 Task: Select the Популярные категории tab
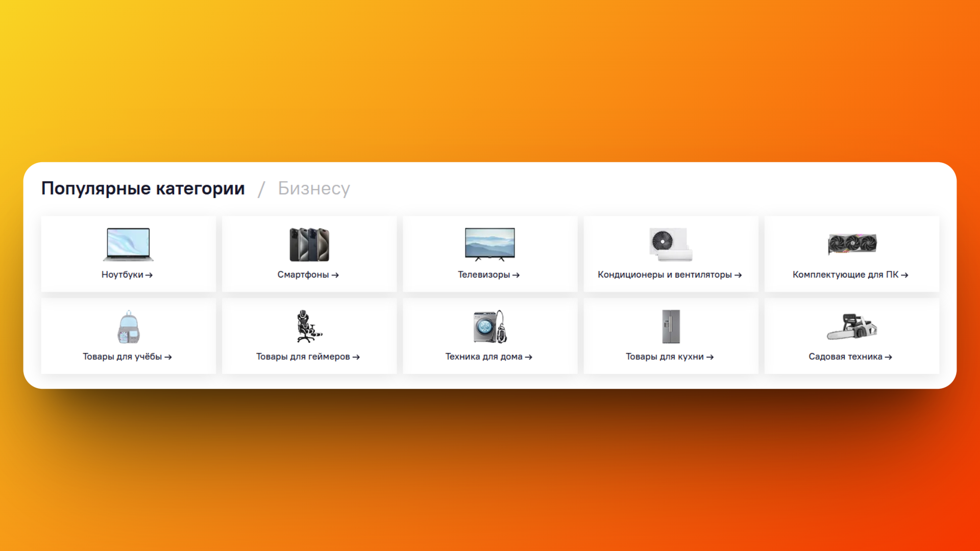(143, 188)
